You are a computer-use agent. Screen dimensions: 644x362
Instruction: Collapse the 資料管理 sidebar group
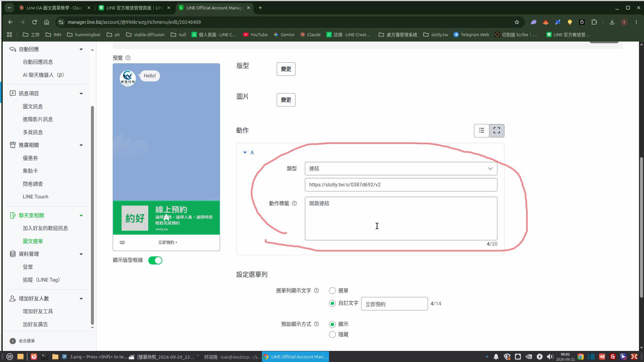81,254
